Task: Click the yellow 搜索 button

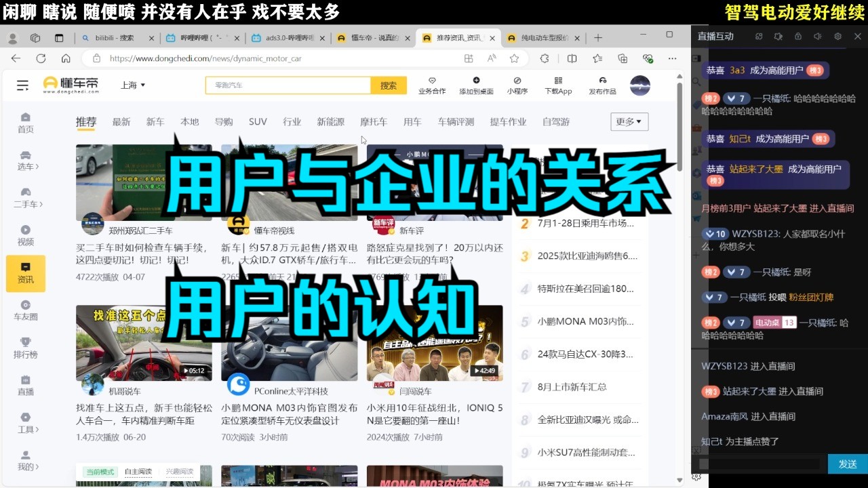Action: pyautogui.click(x=389, y=85)
